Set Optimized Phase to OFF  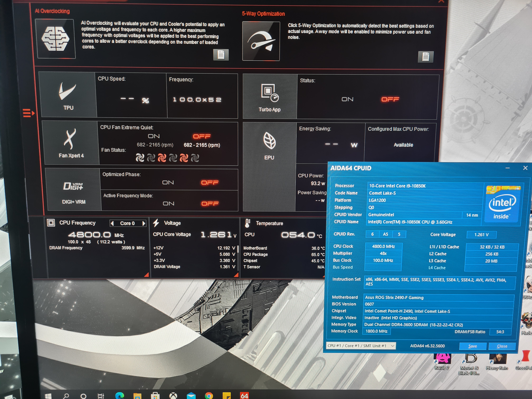tap(210, 182)
